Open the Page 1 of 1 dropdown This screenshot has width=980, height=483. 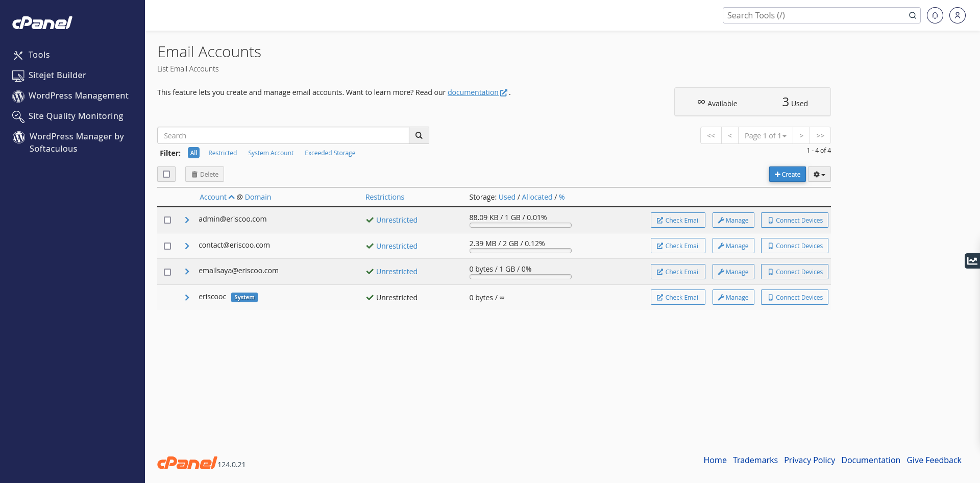point(765,135)
